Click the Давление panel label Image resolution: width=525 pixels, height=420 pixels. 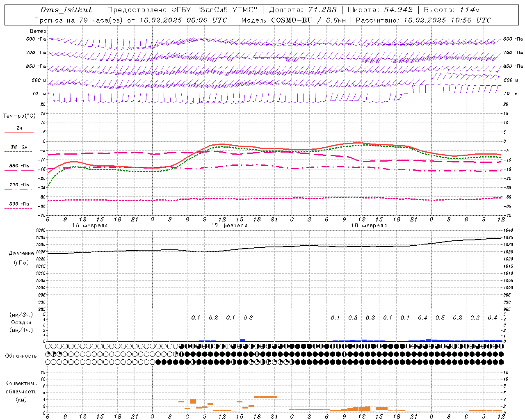[21, 253]
